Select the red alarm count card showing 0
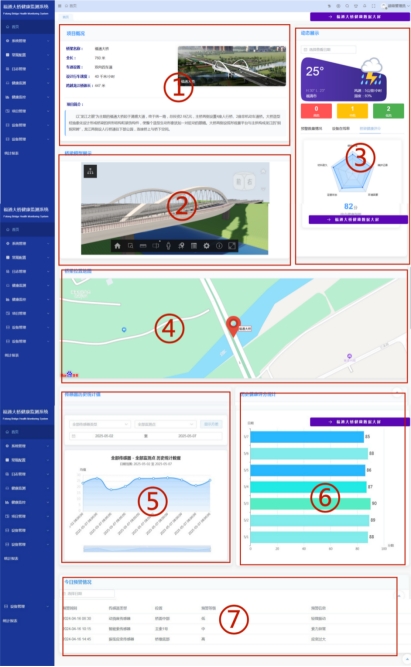 (316, 111)
